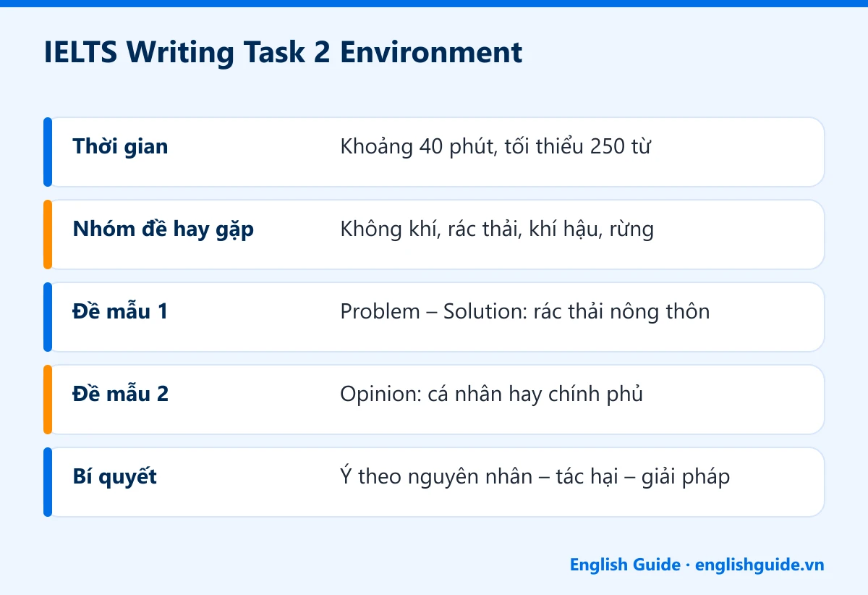This screenshot has height=595, width=868.
Task: Click the heading IELTS Writing Task 2 Environment
Action: pos(283,53)
